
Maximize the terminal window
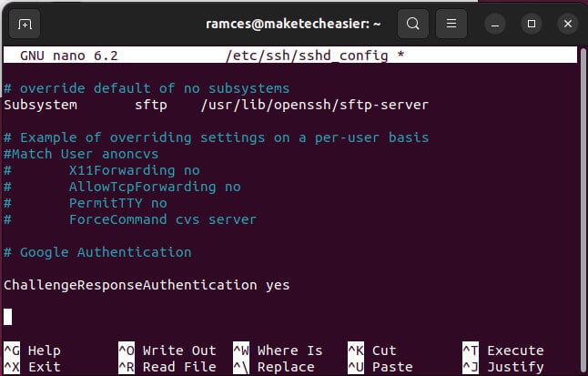[x=532, y=24]
